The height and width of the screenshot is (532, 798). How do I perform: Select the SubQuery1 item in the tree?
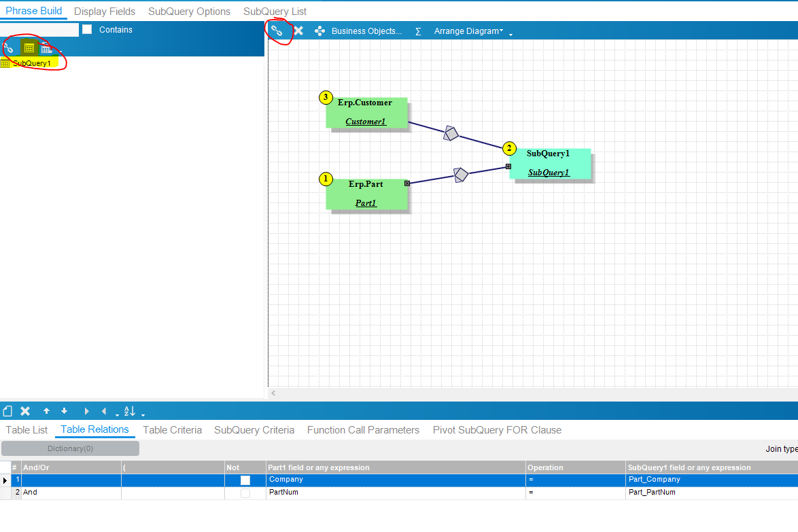31,63
